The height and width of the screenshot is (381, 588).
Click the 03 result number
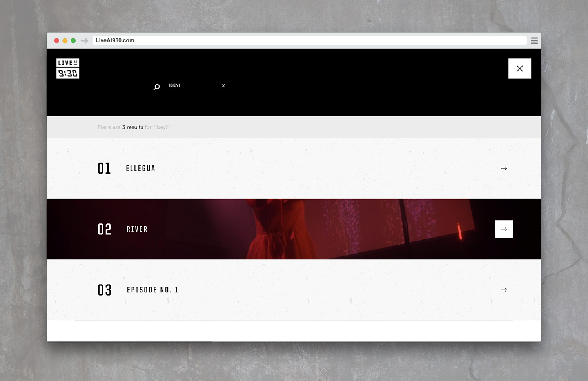(105, 290)
